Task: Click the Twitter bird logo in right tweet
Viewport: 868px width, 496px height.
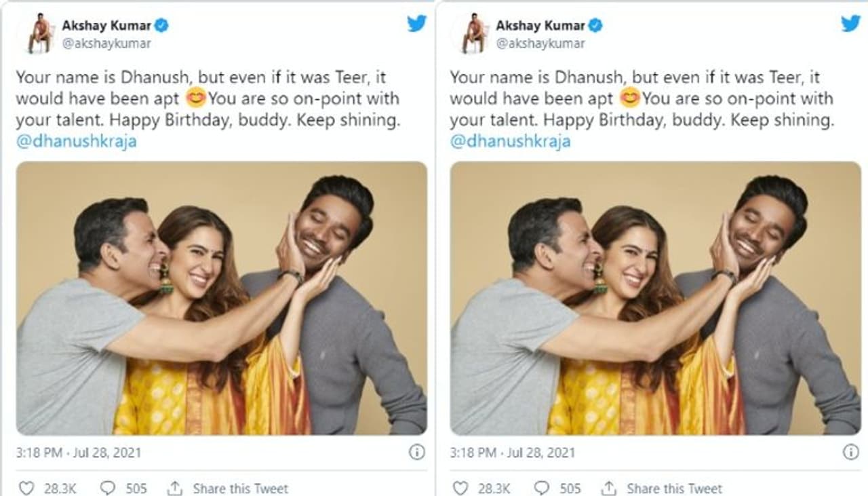Action: click(850, 24)
